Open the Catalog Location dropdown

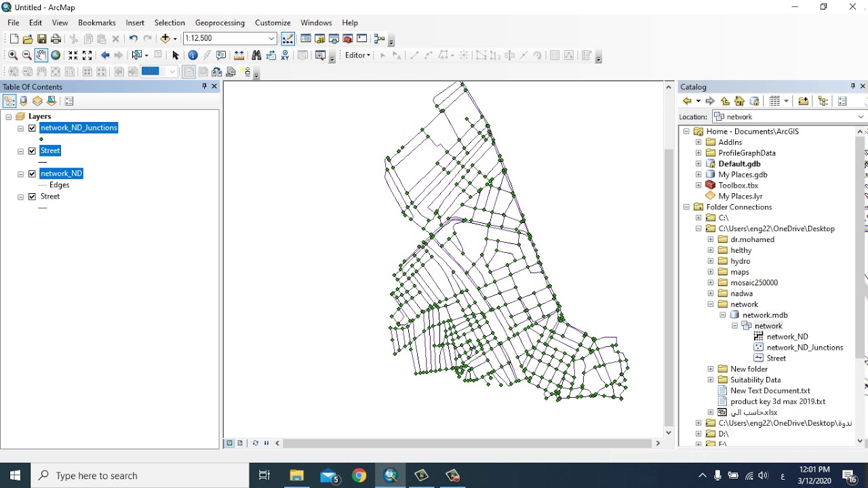861,117
